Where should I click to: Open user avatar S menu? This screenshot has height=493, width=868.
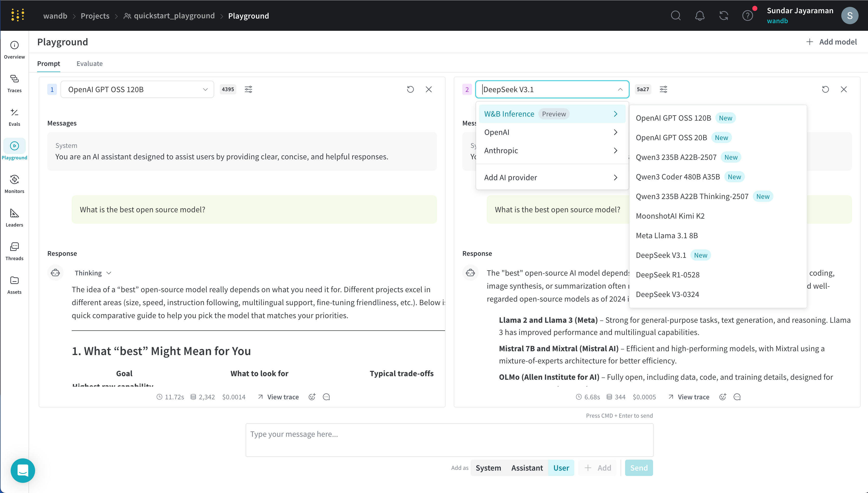point(850,16)
